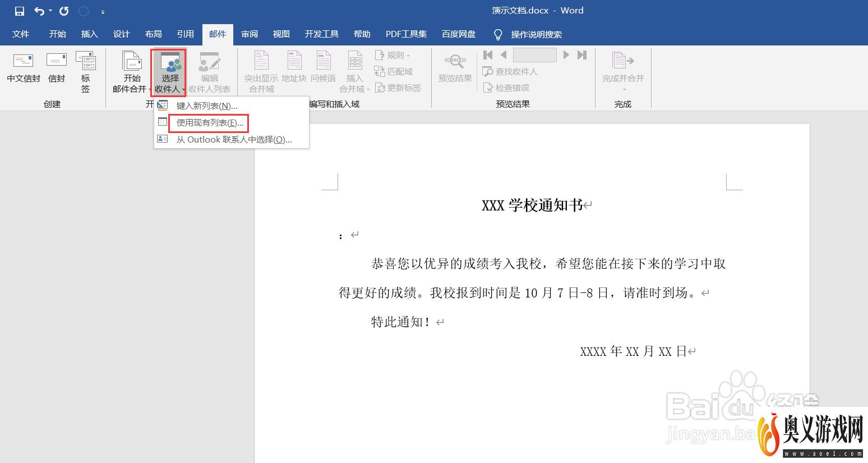Screen dimensions: 868x463
Task: Open the 开始邮件合并 dropdown button
Action: [132, 72]
